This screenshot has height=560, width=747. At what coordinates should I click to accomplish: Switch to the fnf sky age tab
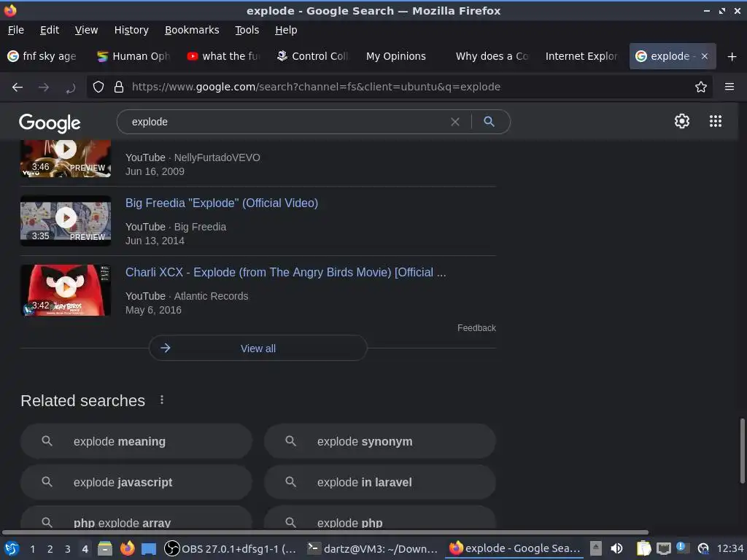pos(44,56)
